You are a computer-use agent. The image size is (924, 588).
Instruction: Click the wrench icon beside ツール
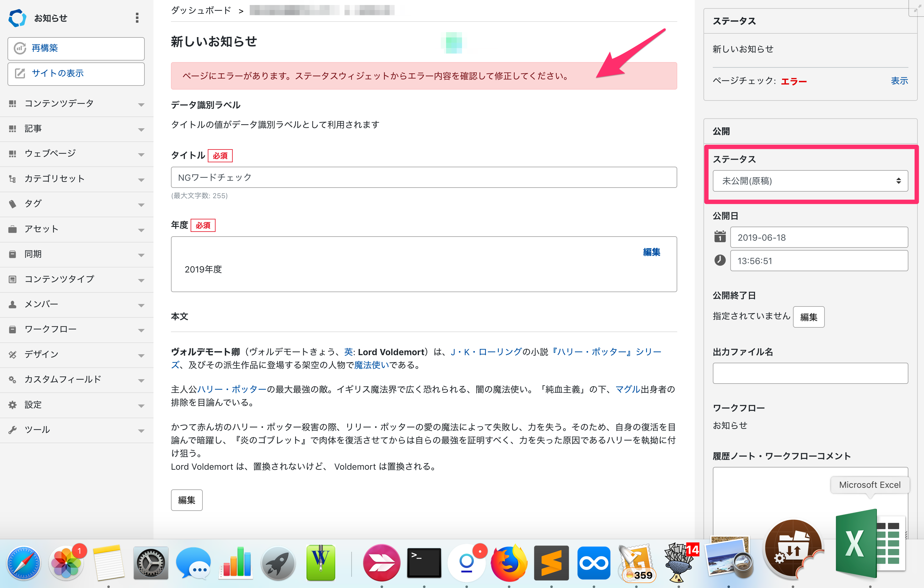click(12, 429)
